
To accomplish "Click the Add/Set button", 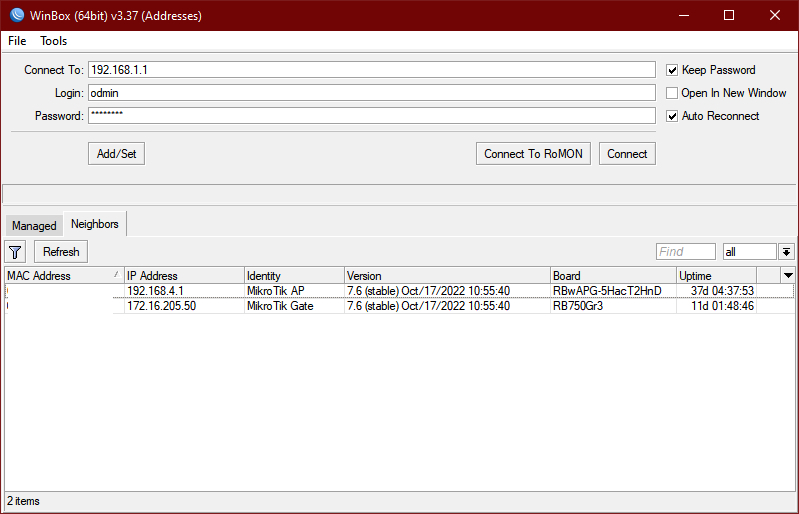I will [116, 154].
